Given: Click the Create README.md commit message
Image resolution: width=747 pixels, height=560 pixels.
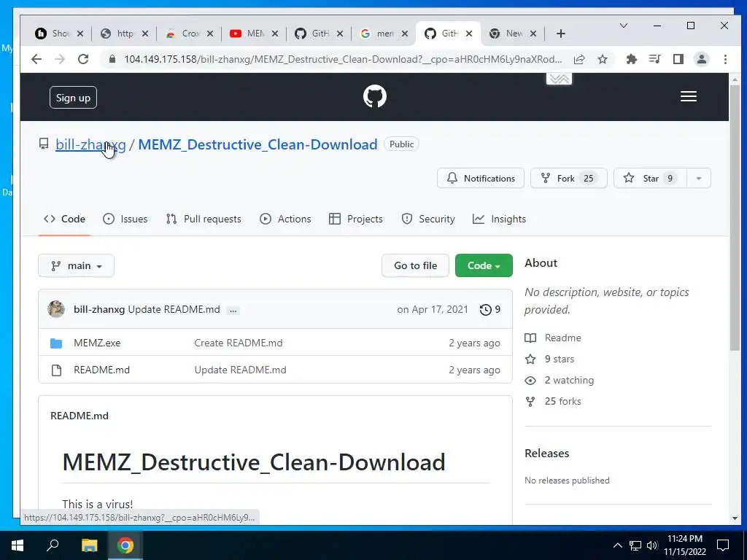Looking at the screenshot, I should [239, 343].
